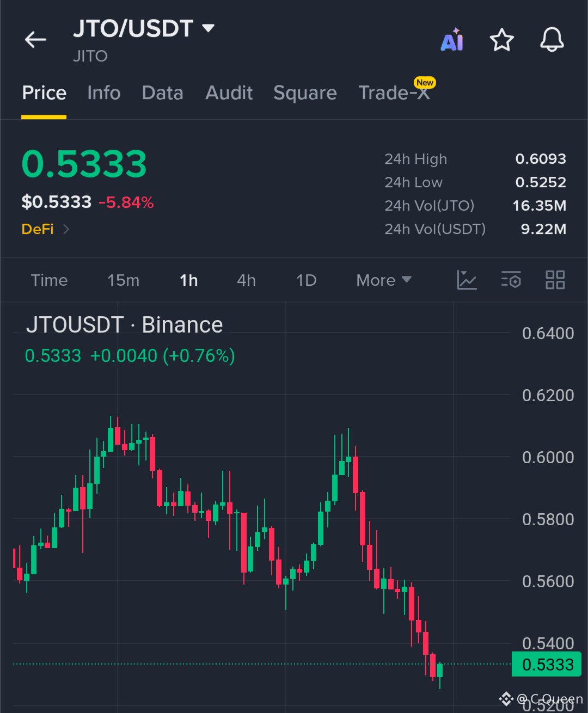The image size is (588, 713).
Task: Tap the 0.6400 price axis label
Action: (548, 333)
